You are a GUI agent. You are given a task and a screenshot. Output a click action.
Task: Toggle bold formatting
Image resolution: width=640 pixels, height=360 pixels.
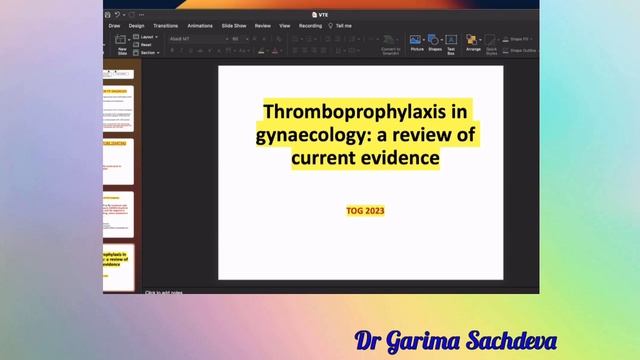[x=172, y=51]
